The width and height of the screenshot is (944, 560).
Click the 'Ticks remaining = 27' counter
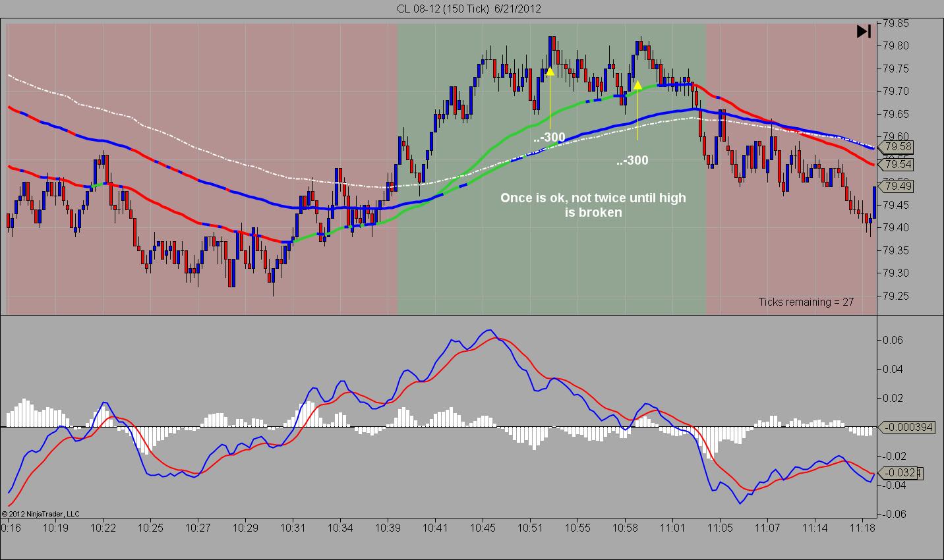tap(806, 302)
